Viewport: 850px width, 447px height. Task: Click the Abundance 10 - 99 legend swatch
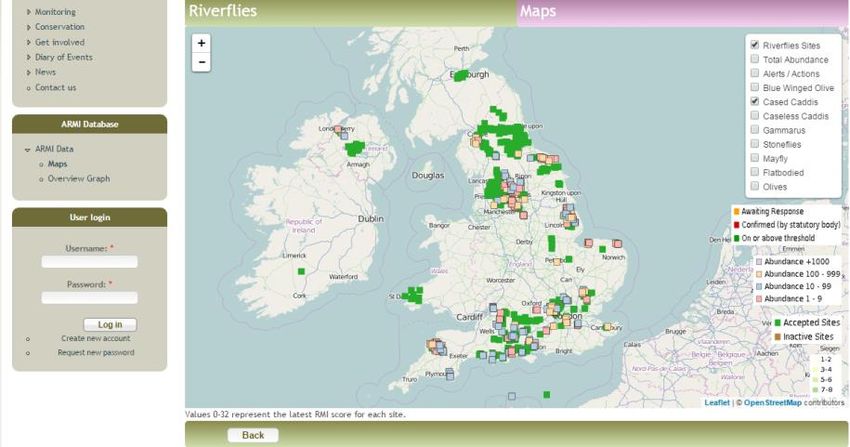point(759,287)
